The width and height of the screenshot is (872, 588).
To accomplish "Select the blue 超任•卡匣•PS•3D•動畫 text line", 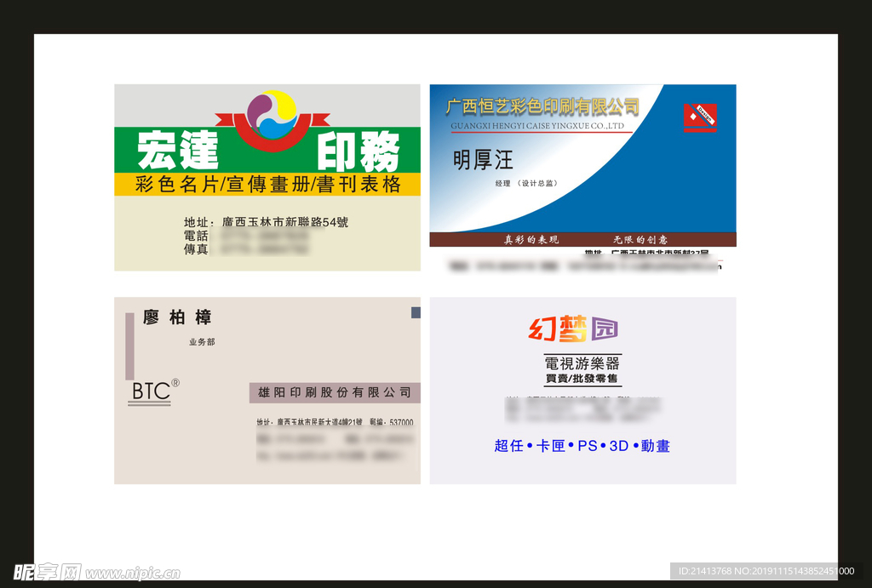I will 582,446.
